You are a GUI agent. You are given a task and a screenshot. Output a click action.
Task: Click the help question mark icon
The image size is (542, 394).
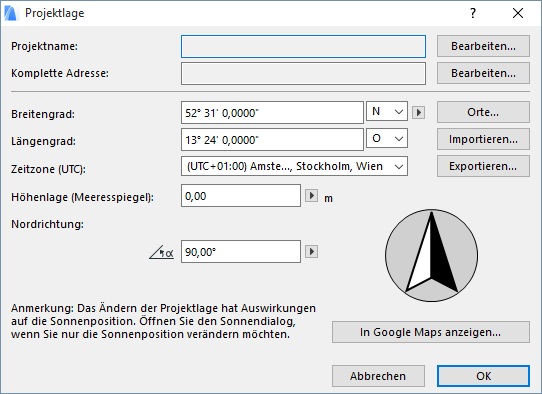[473, 13]
